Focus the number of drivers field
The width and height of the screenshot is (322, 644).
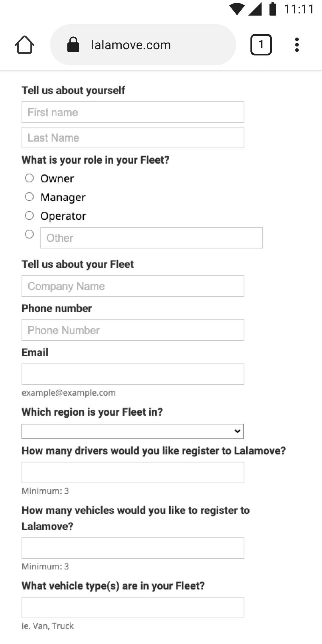[x=133, y=473]
